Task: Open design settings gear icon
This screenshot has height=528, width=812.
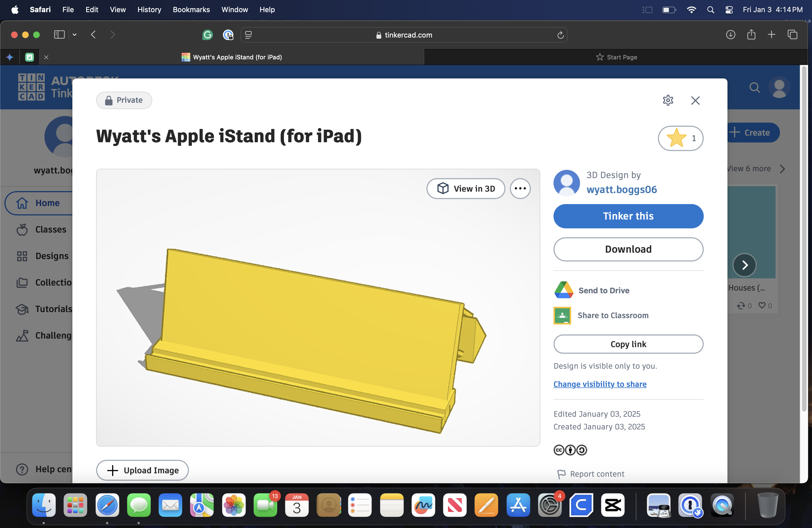Action: (x=668, y=100)
